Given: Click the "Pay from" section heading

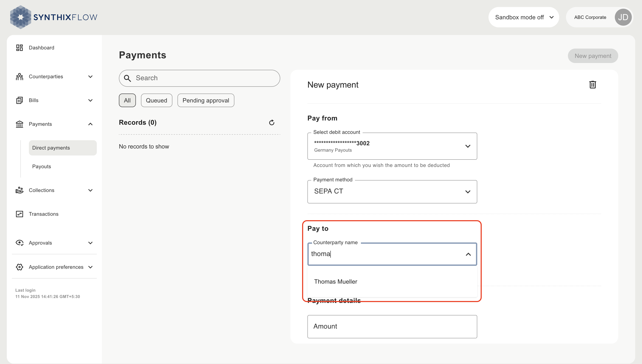Looking at the screenshot, I should 322,118.
